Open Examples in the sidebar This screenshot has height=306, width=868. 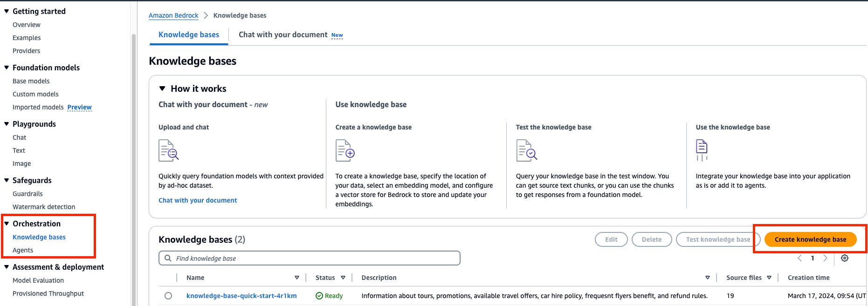pyautogui.click(x=27, y=38)
